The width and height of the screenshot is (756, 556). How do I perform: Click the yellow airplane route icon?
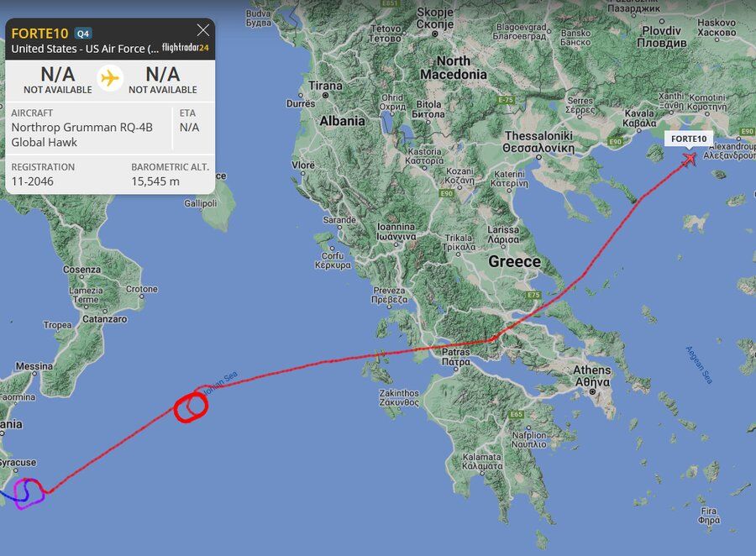pos(110,78)
